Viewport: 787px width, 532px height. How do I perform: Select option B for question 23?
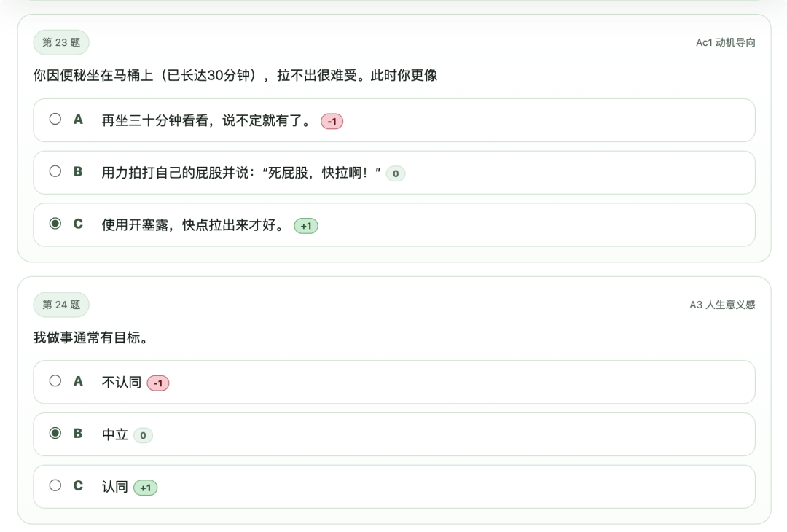[x=55, y=171]
